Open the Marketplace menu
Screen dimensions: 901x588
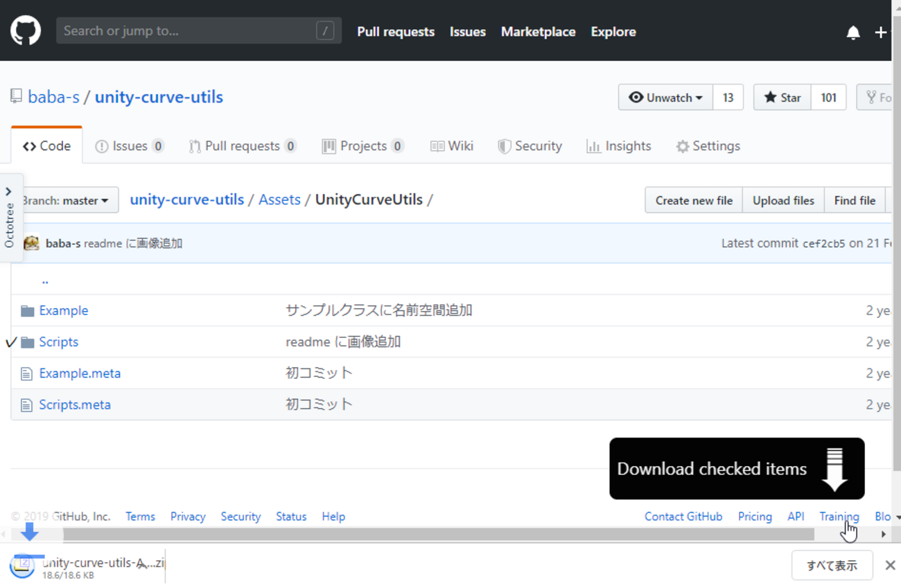coord(538,32)
